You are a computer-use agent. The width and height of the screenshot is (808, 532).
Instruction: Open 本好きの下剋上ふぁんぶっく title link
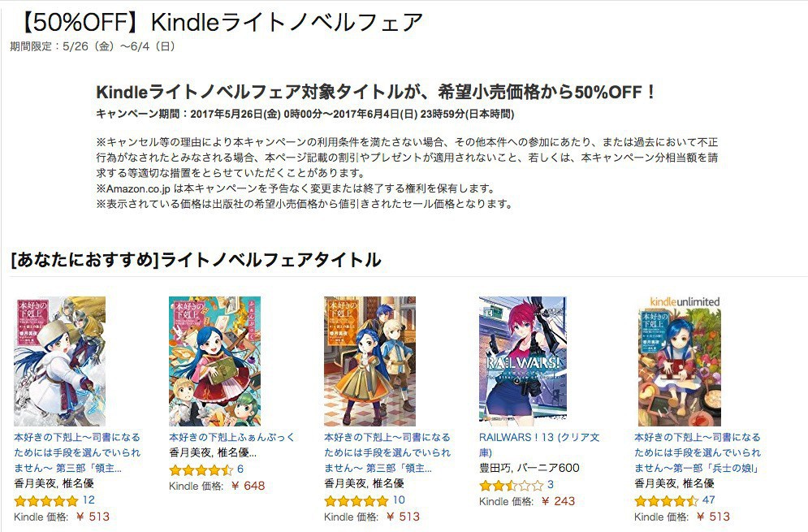232,437
